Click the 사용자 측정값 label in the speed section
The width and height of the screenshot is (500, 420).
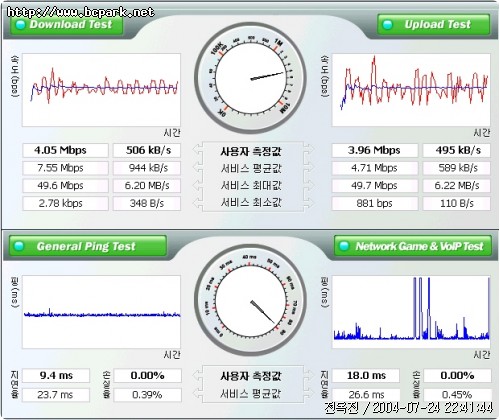[251, 151]
